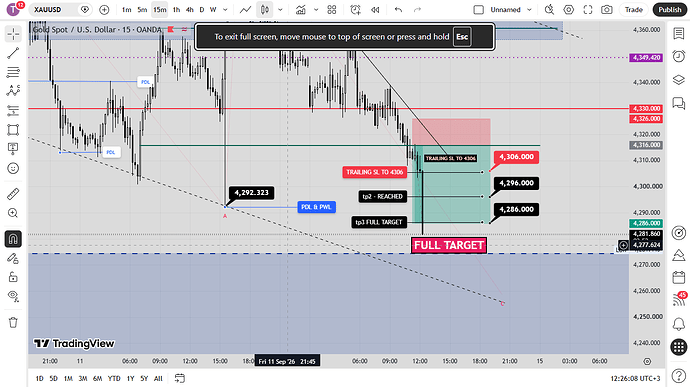Start bar replay mode

375,9
